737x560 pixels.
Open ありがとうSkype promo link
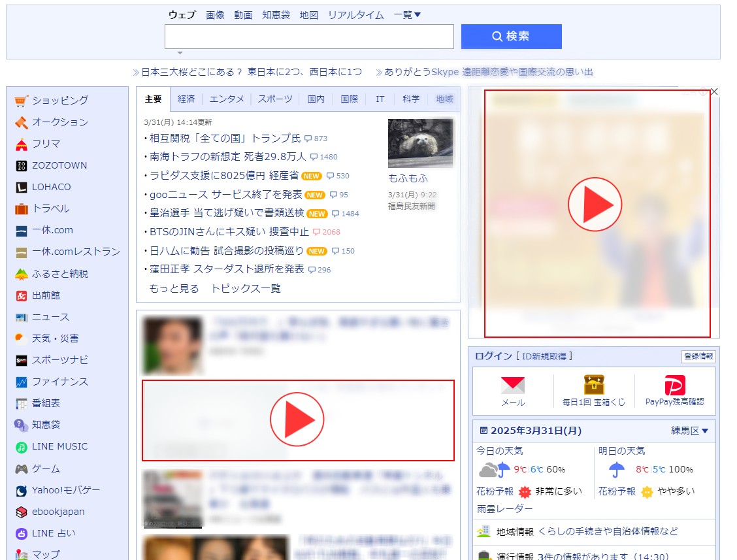pos(488,72)
